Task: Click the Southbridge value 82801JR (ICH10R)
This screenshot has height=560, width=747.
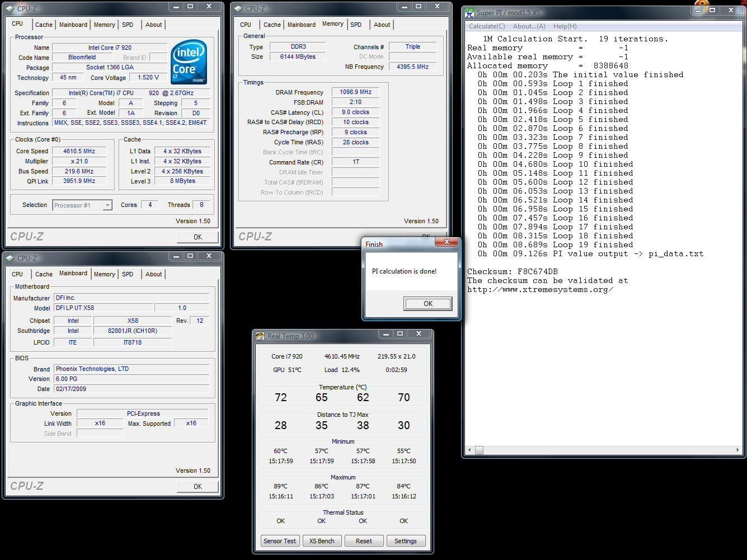Action: [133, 331]
